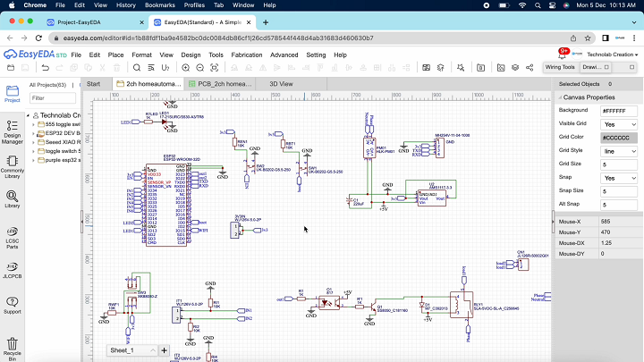Open the Advanced menu
644x362 pixels.
pyautogui.click(x=284, y=55)
